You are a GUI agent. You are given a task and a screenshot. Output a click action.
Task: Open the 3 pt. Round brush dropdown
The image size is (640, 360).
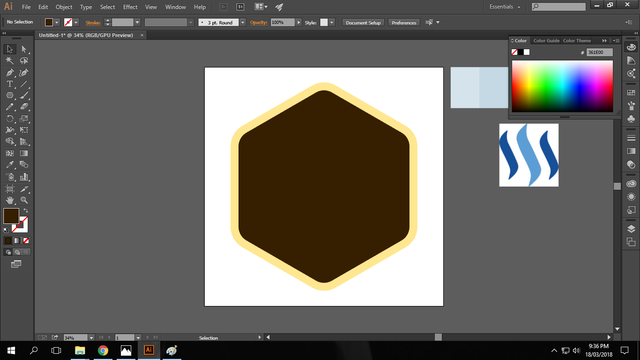(x=243, y=22)
